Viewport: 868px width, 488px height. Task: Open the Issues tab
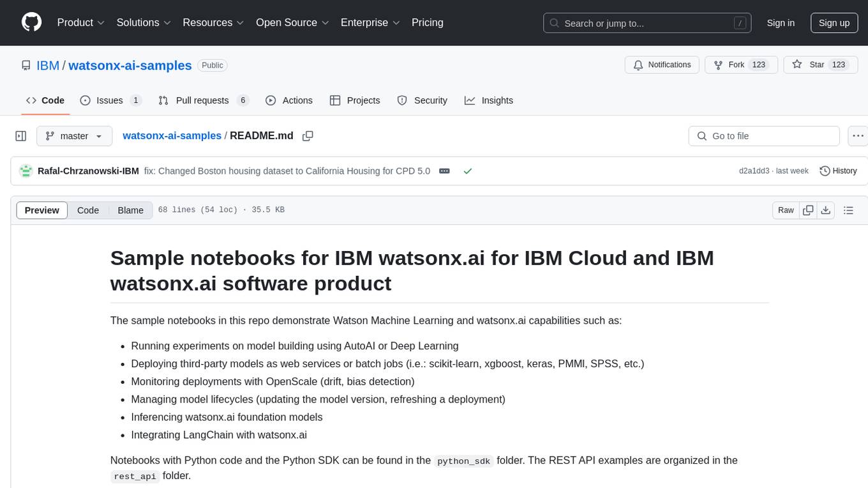tap(111, 100)
